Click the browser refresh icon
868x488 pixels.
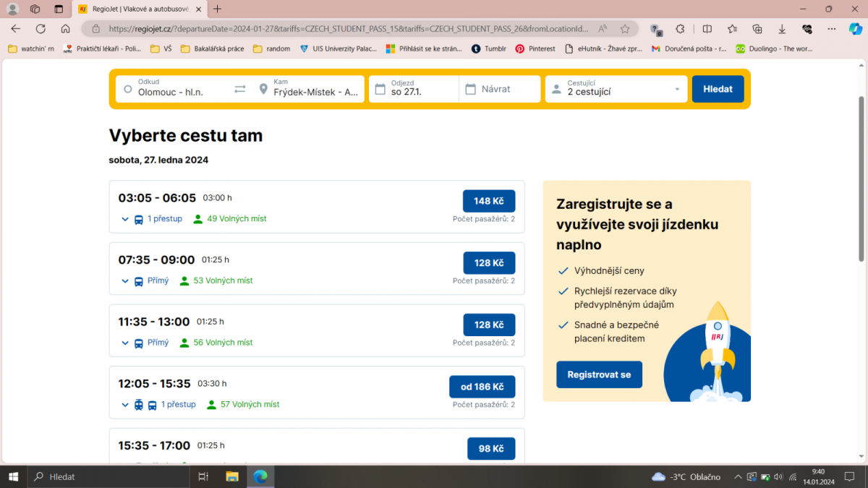click(41, 29)
